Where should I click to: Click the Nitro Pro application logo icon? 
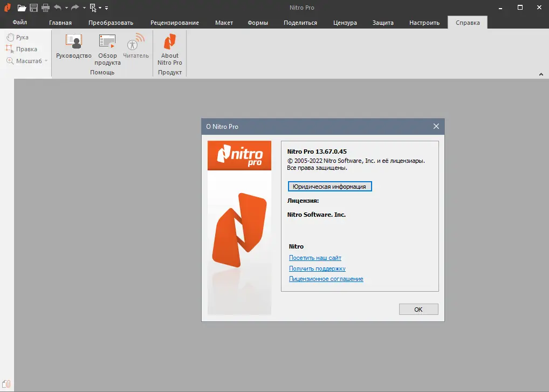[8, 8]
